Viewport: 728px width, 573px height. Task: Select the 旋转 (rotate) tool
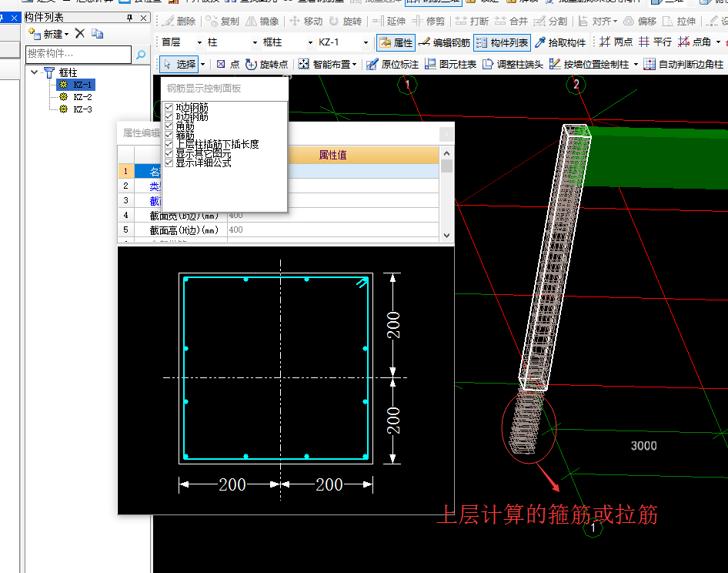coord(346,21)
